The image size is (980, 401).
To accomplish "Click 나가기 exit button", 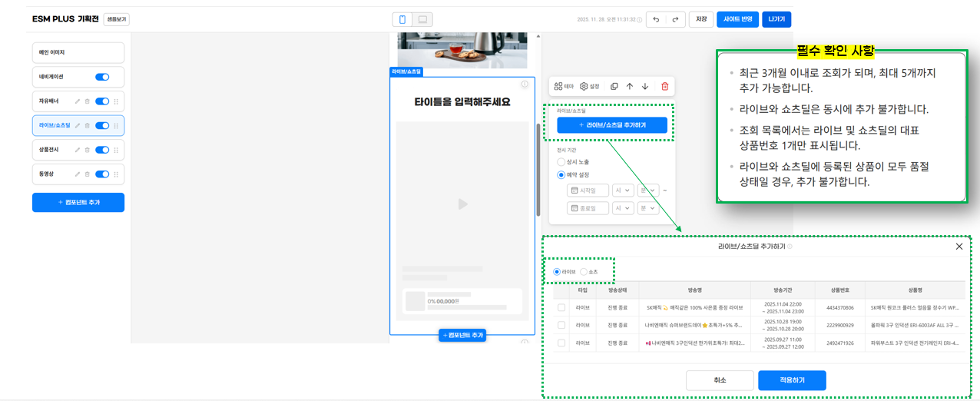I will (x=776, y=19).
